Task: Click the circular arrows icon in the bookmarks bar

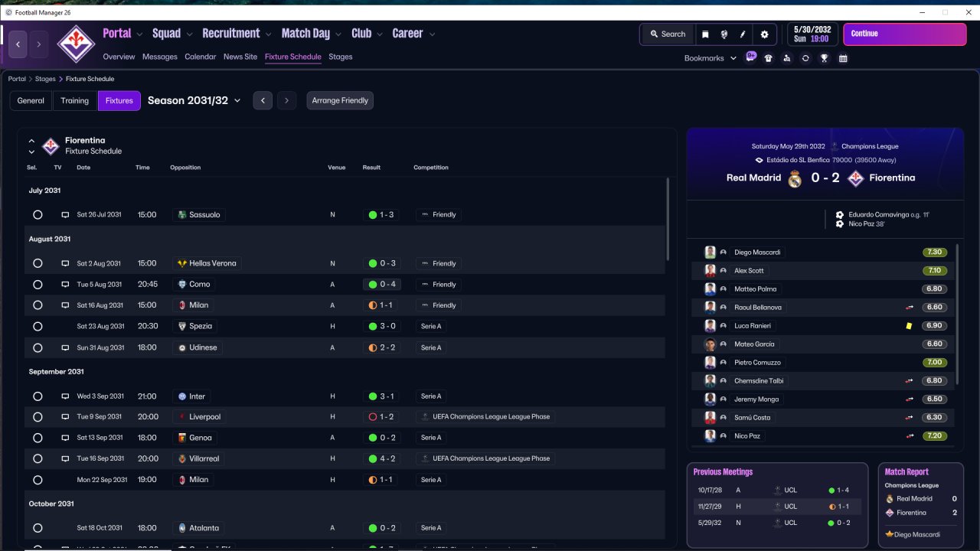Action: [x=805, y=58]
